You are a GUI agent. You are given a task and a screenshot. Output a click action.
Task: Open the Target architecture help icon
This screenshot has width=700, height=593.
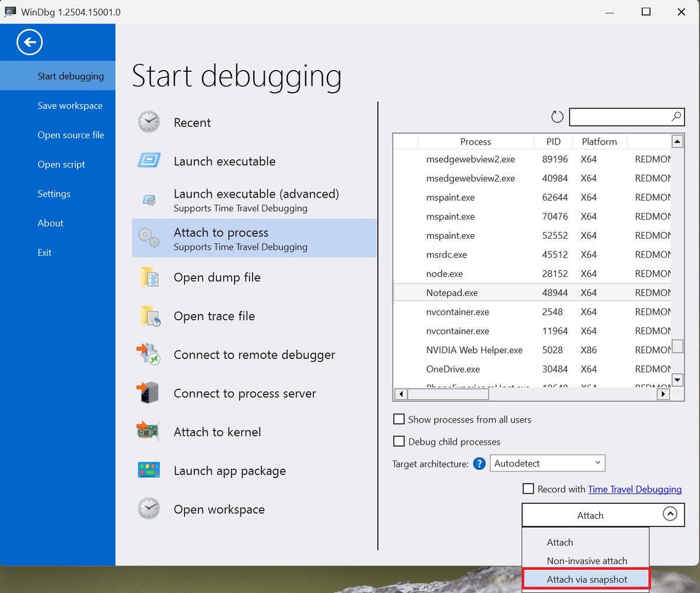pos(480,464)
